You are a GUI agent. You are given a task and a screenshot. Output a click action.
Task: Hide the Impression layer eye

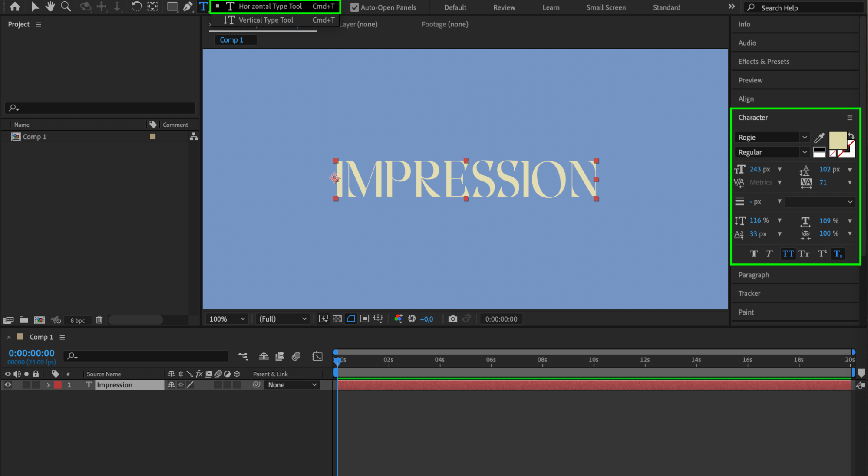(x=8, y=385)
